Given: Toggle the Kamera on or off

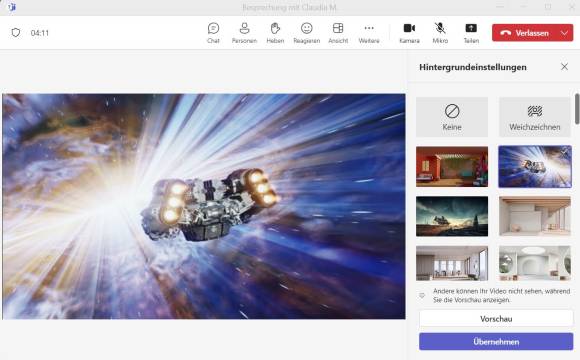Looking at the screenshot, I should [x=409, y=33].
